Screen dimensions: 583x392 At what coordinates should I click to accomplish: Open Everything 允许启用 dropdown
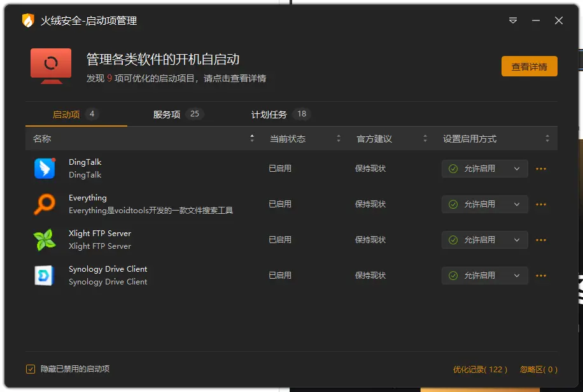(484, 204)
